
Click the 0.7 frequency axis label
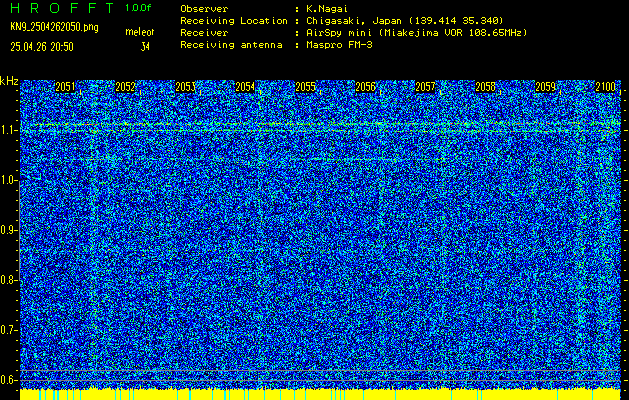pyautogui.click(x=7, y=330)
